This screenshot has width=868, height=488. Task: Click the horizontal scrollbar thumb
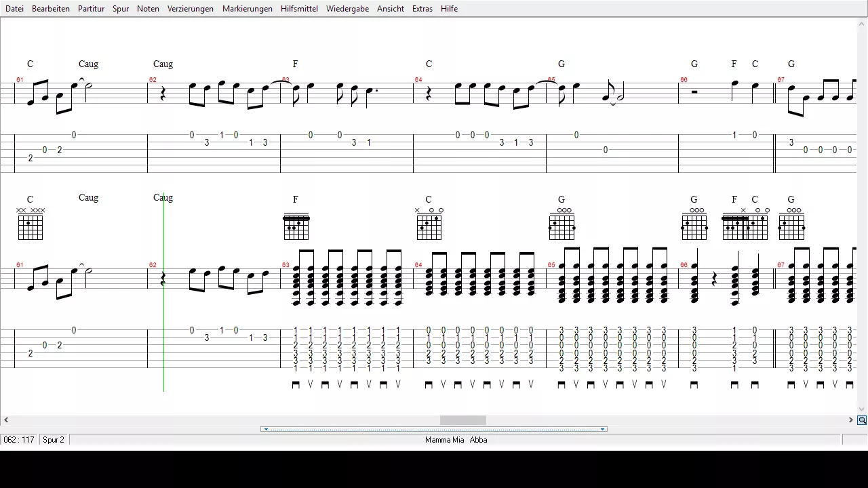coord(463,420)
